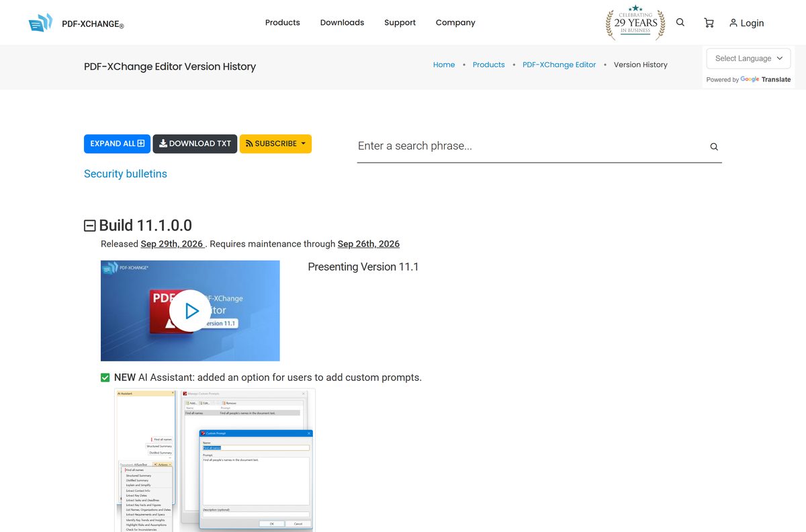Go to Products breadcrumb link

(488, 64)
